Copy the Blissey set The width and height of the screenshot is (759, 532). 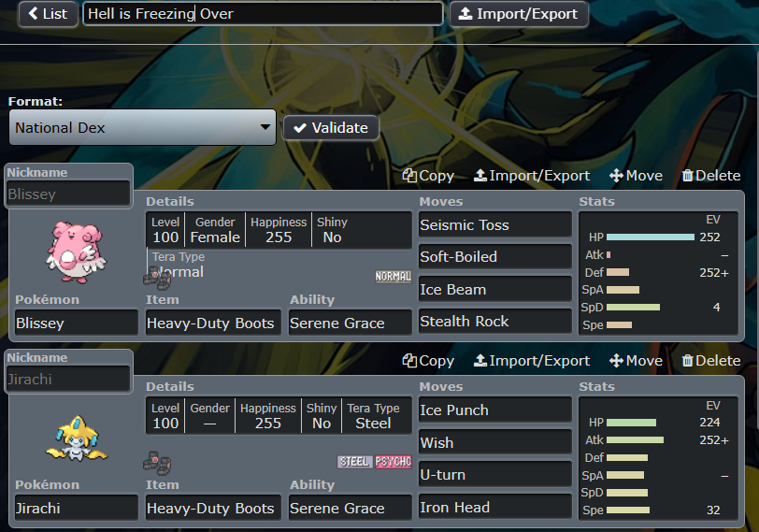(x=428, y=175)
